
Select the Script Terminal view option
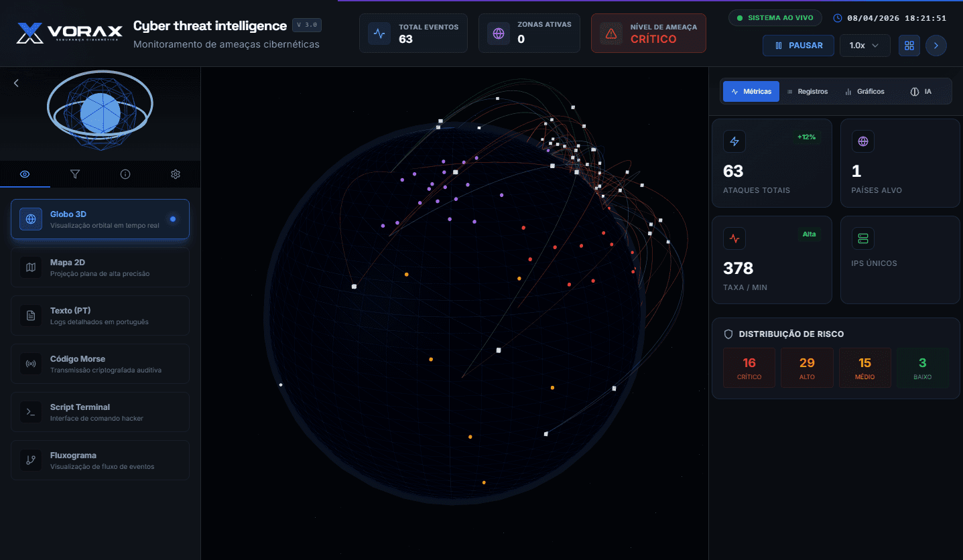[100, 412]
